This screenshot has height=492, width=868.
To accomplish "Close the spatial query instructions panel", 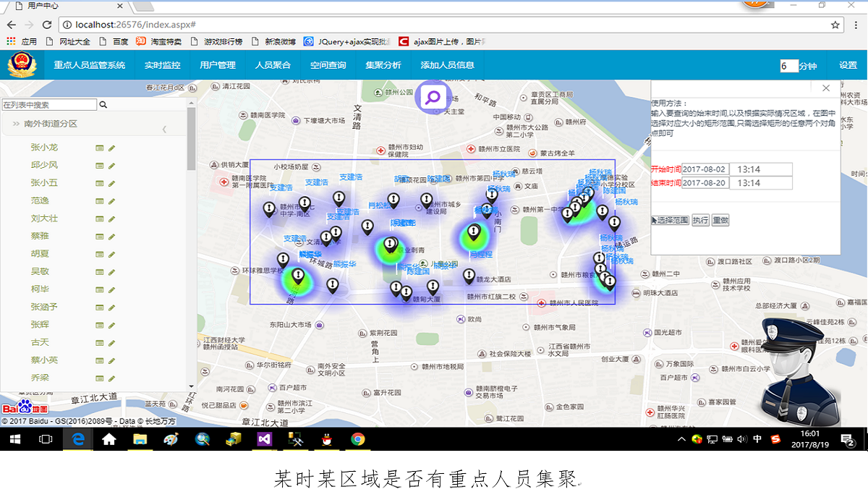I will coord(826,88).
